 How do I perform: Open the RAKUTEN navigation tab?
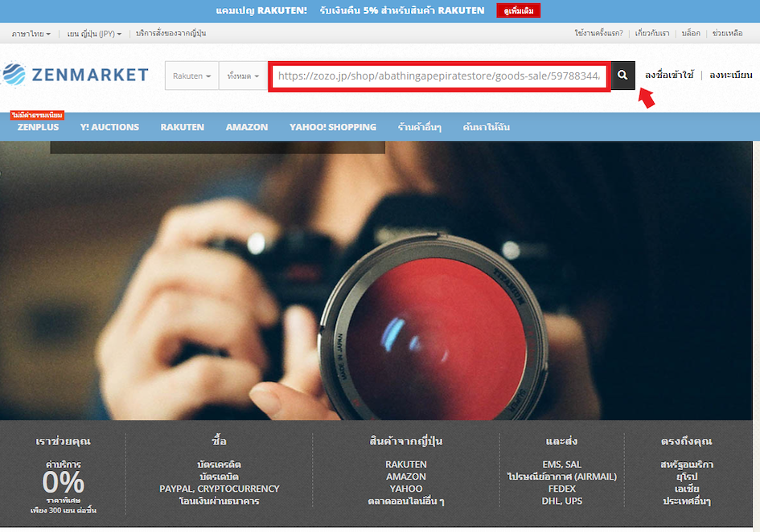pos(183,127)
